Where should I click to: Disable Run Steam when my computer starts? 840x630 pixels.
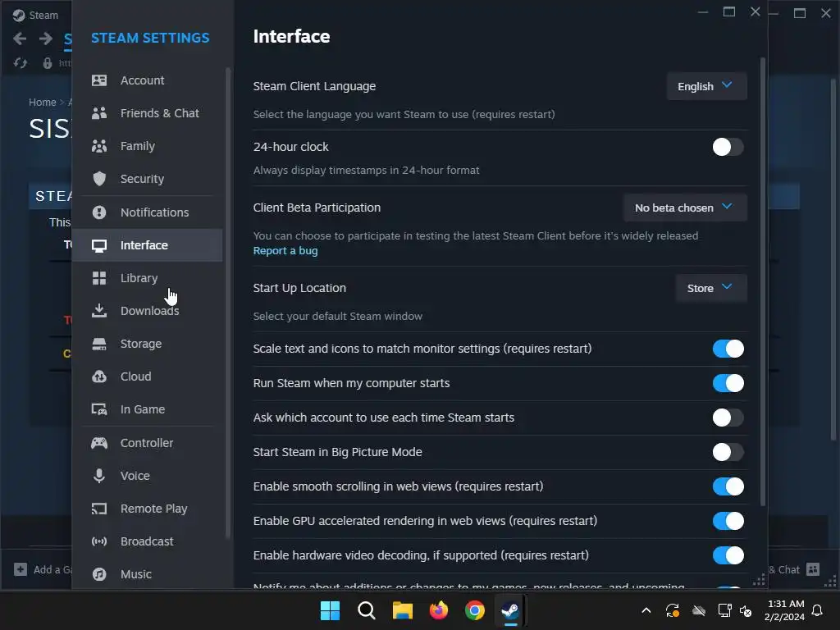[728, 383]
